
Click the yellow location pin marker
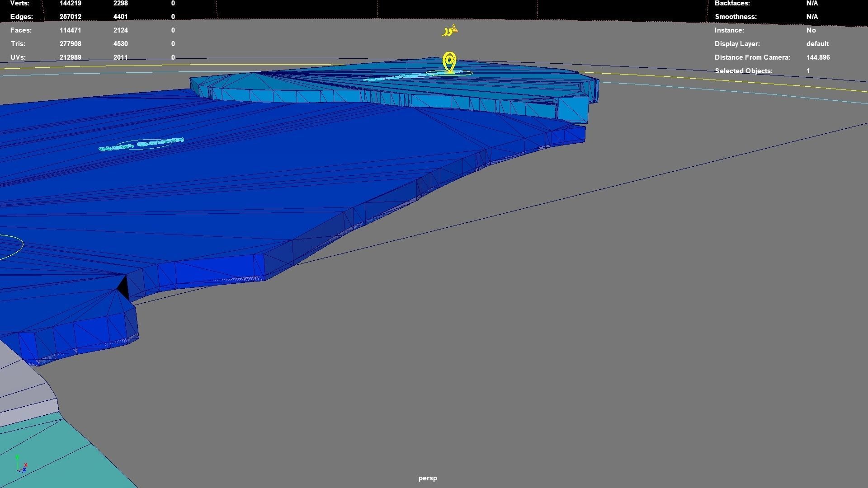click(x=449, y=62)
